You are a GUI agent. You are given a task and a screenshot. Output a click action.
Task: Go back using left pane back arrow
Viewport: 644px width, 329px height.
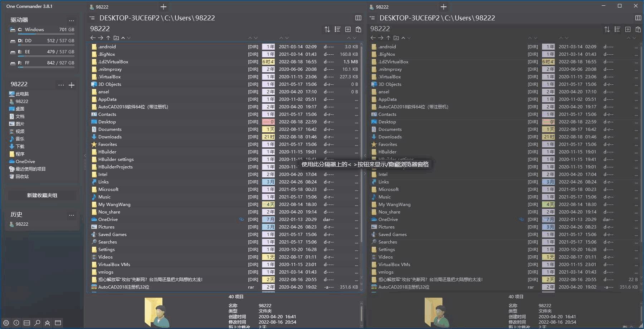click(93, 38)
